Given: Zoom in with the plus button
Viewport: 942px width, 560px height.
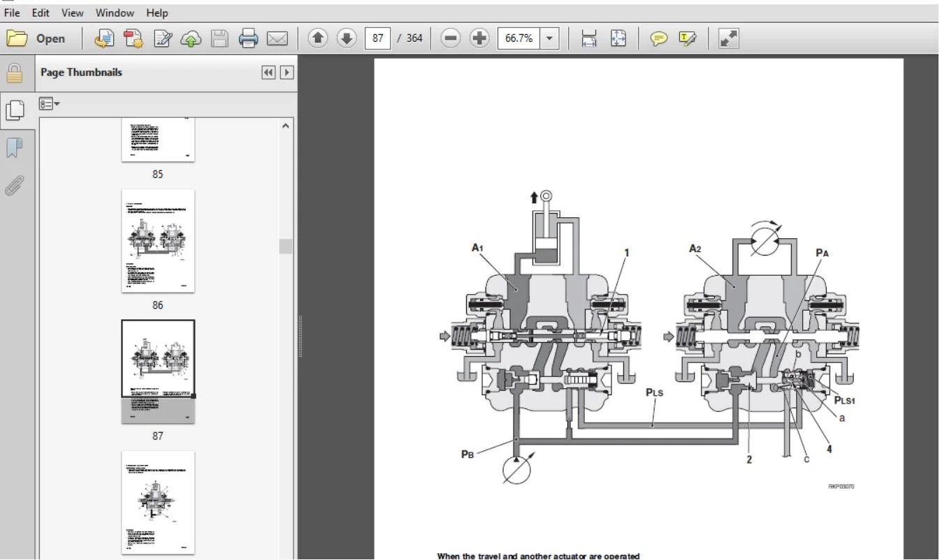Looking at the screenshot, I should tap(479, 38).
